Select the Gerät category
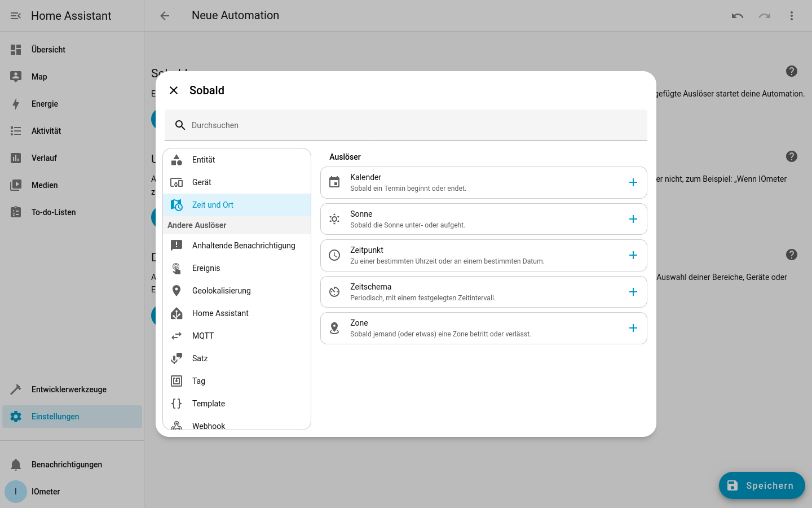The image size is (812, 508). point(237,182)
